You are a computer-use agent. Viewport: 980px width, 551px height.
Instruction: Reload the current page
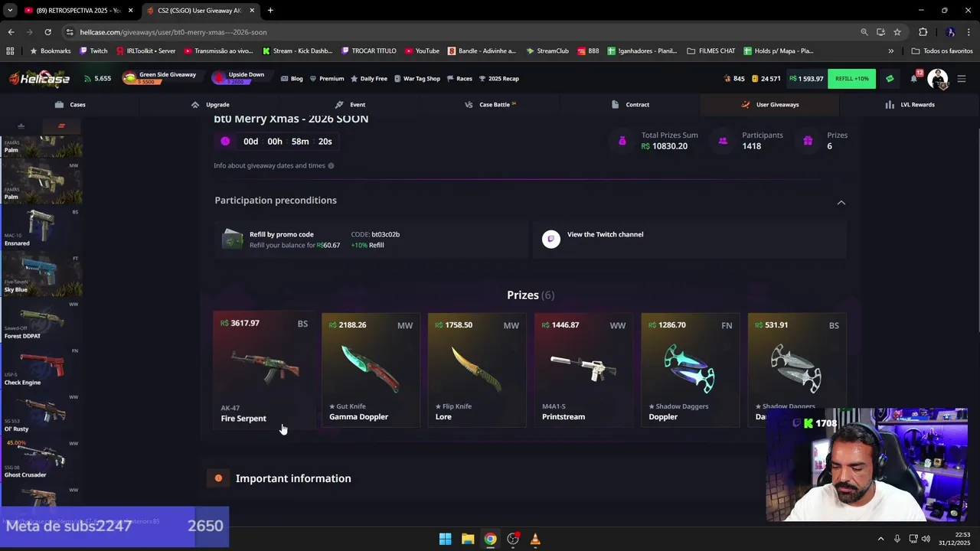pos(47,32)
